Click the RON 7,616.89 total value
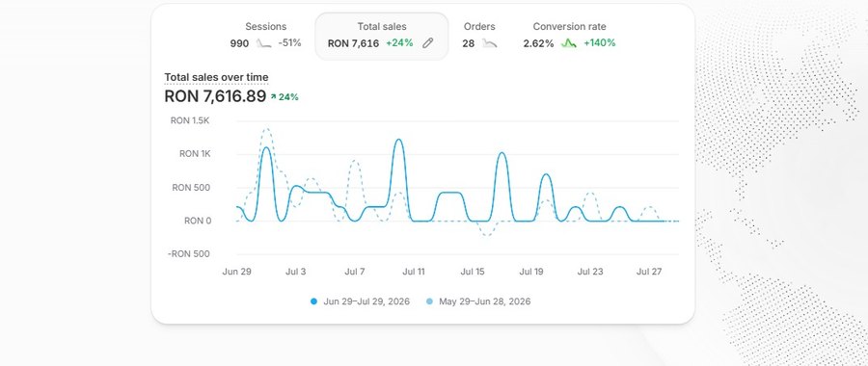Viewport: 868px width, 366px height. 215,96
